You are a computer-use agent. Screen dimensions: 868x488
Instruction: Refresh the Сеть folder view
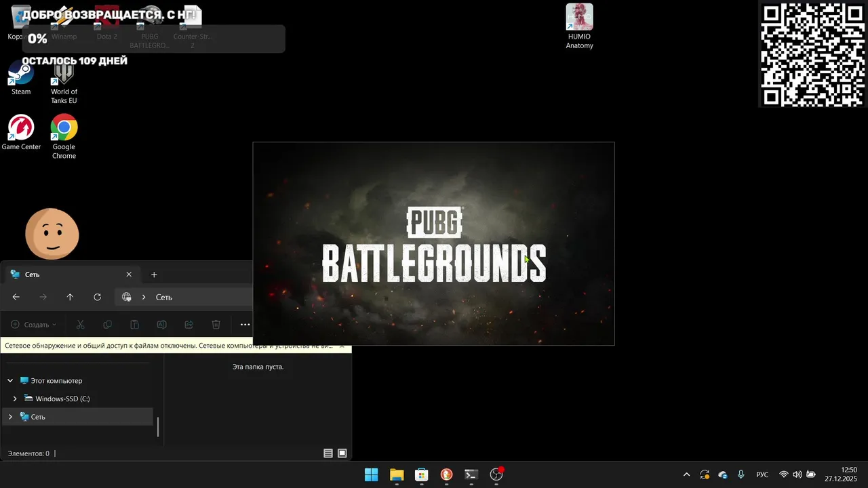pyautogui.click(x=97, y=297)
